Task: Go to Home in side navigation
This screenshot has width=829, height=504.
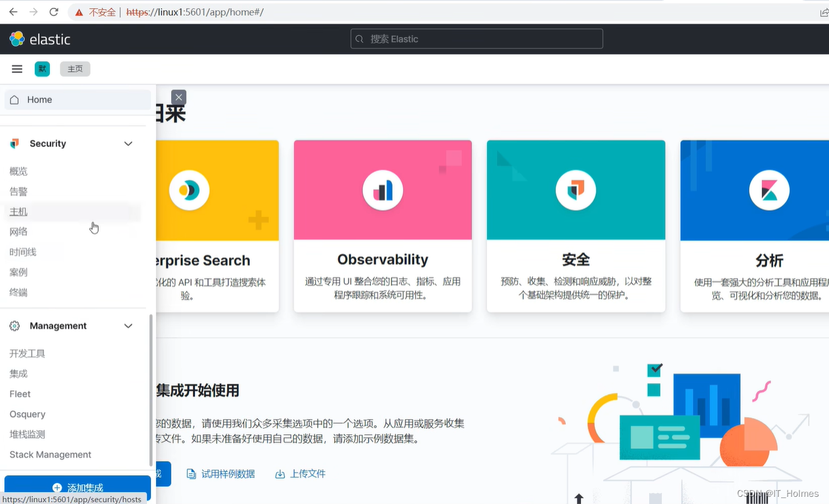Action: pyautogui.click(x=77, y=100)
